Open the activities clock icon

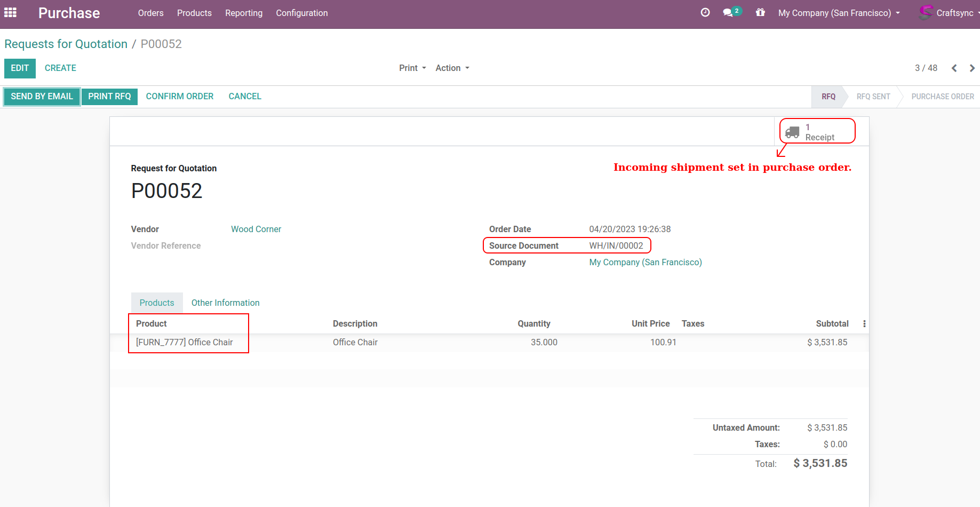[705, 12]
